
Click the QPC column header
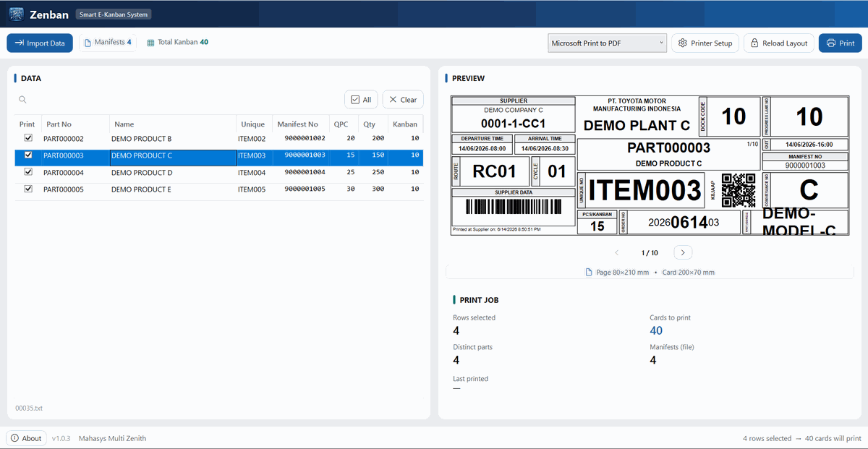pyautogui.click(x=344, y=124)
